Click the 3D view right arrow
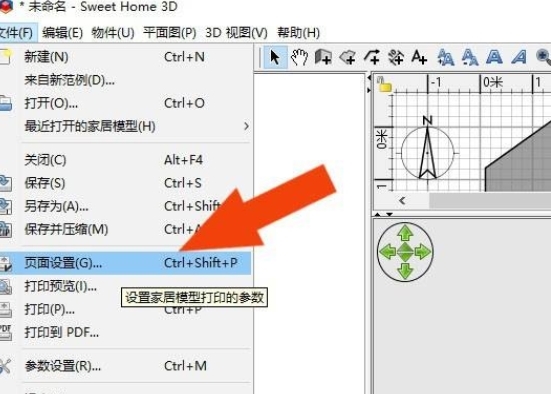 (x=423, y=252)
